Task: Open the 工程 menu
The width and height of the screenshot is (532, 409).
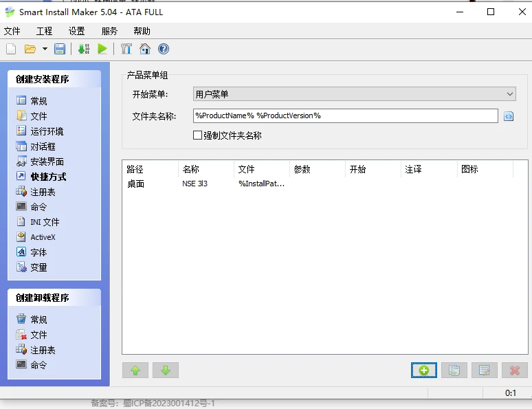Action: pyautogui.click(x=44, y=31)
